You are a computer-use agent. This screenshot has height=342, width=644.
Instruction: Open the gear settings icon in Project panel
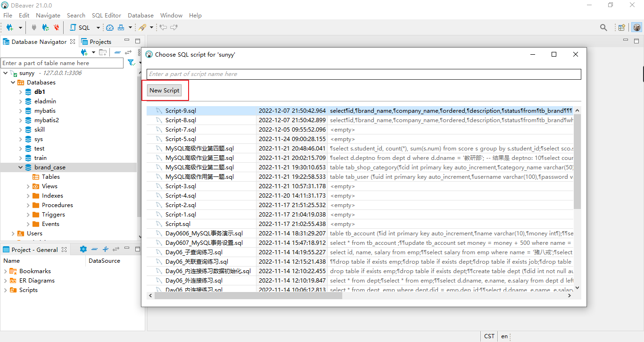tap(83, 249)
